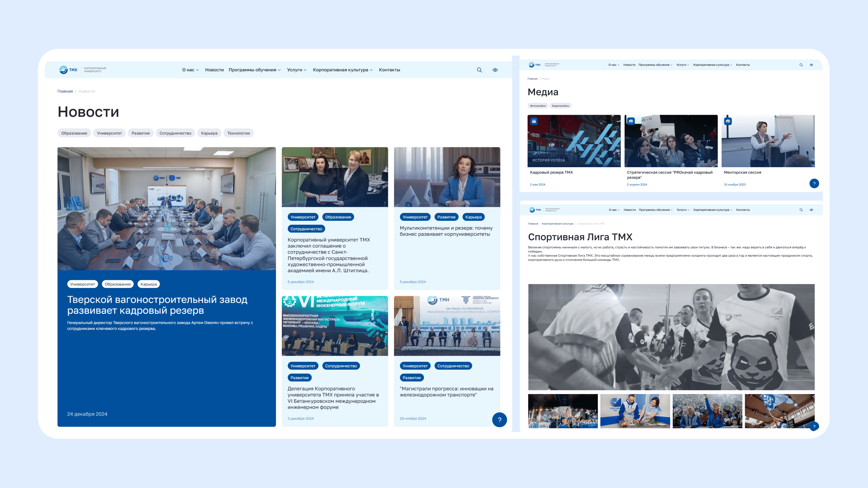
Task: Expand Корпоративная культура menu on Новости page
Action: [343, 70]
